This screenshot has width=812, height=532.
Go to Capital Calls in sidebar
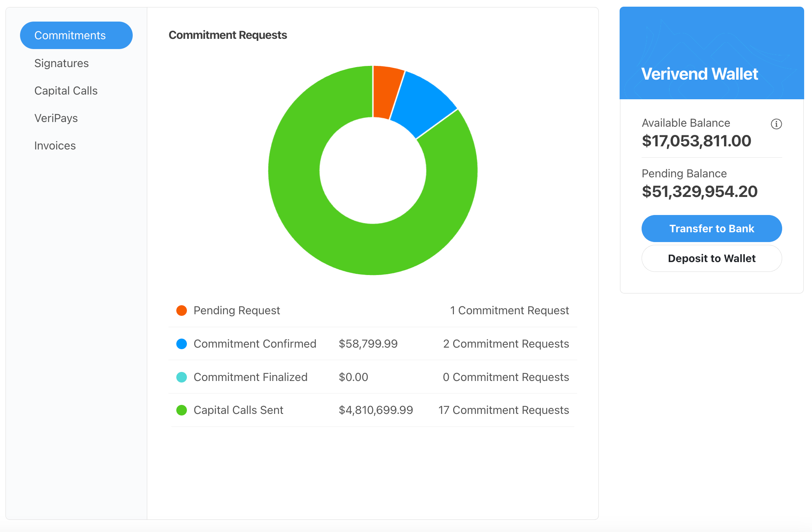point(66,91)
